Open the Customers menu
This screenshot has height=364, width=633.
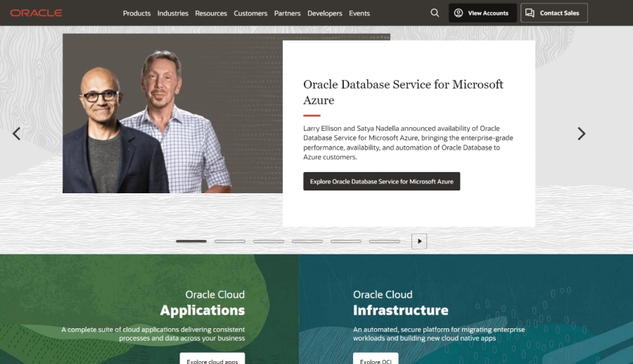pos(250,13)
